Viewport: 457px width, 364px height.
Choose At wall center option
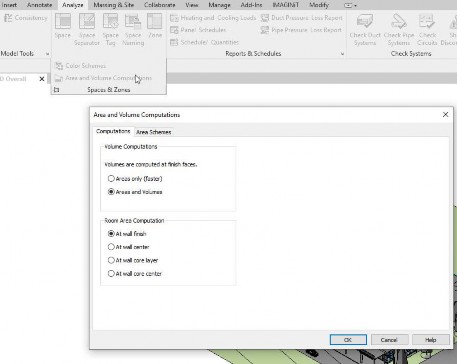coord(128,247)
